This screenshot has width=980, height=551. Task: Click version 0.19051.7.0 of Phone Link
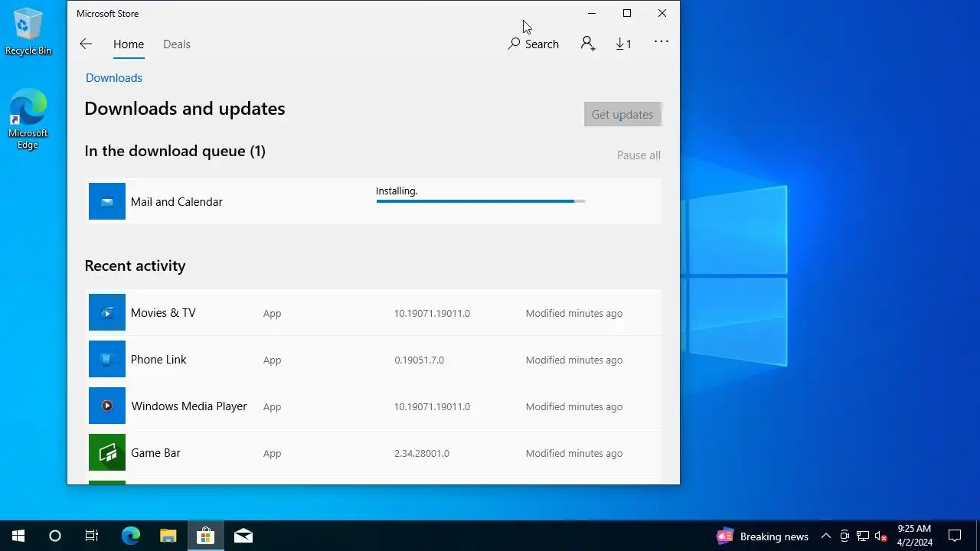419,360
